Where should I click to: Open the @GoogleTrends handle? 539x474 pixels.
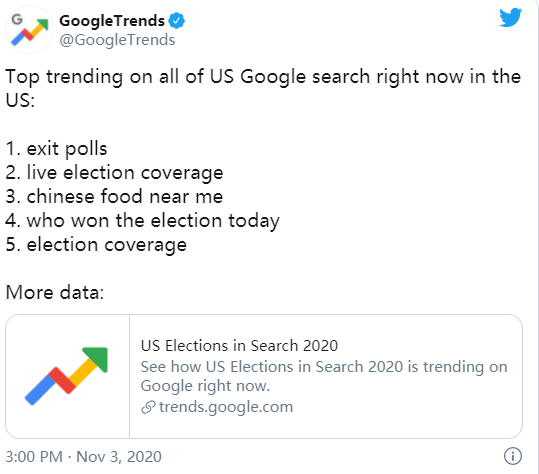[x=117, y=40]
